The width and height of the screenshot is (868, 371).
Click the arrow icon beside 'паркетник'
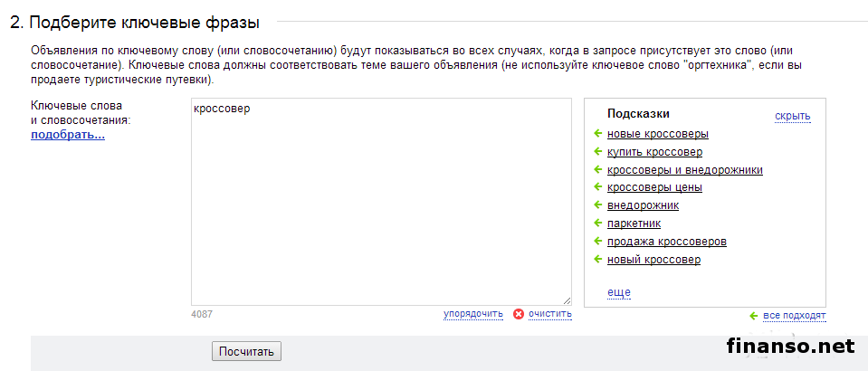597,224
